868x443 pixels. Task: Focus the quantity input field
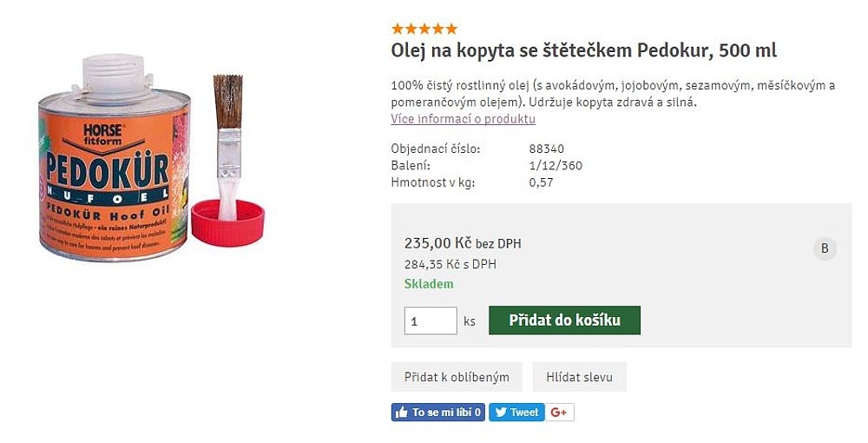click(x=431, y=321)
